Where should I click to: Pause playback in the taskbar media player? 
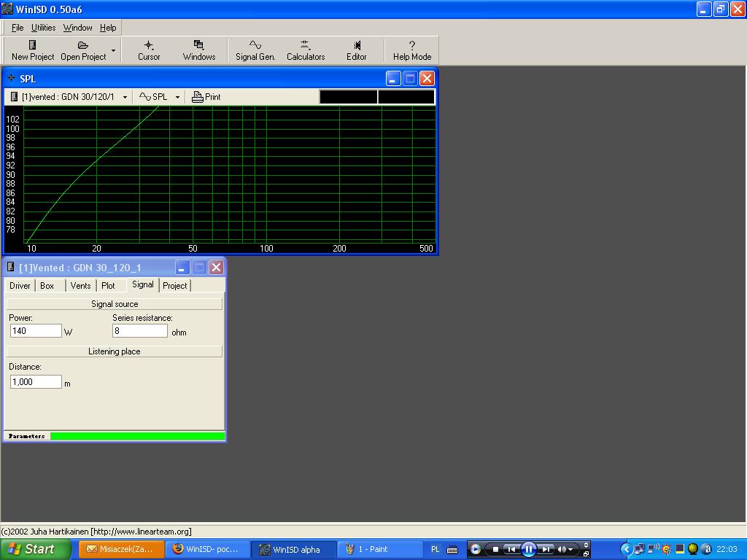pyautogui.click(x=529, y=549)
